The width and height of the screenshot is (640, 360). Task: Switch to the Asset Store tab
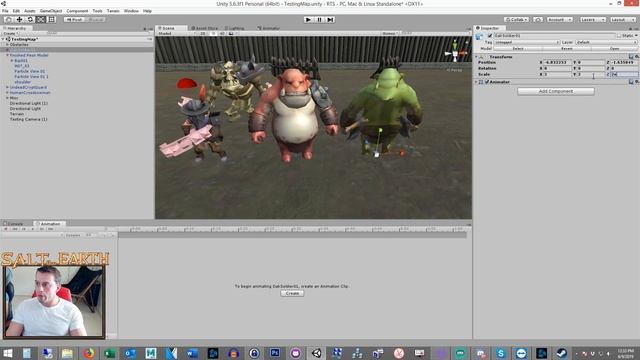coord(204,28)
